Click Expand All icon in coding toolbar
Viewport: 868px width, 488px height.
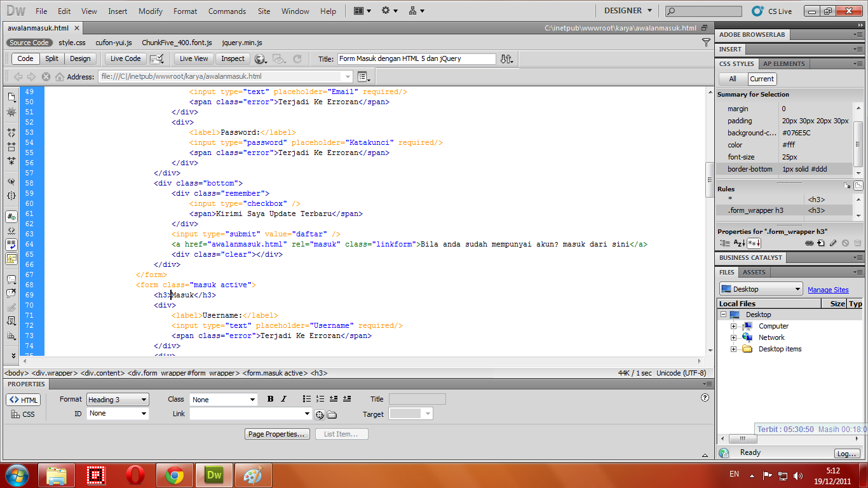coord(11,161)
